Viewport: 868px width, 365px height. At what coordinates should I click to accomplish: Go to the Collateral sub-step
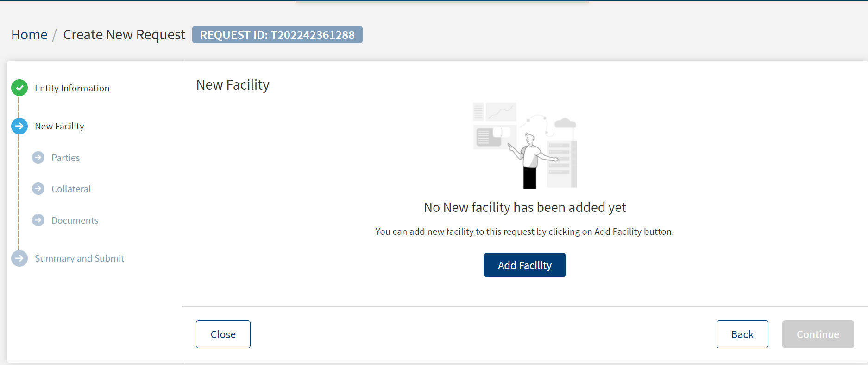coord(71,189)
